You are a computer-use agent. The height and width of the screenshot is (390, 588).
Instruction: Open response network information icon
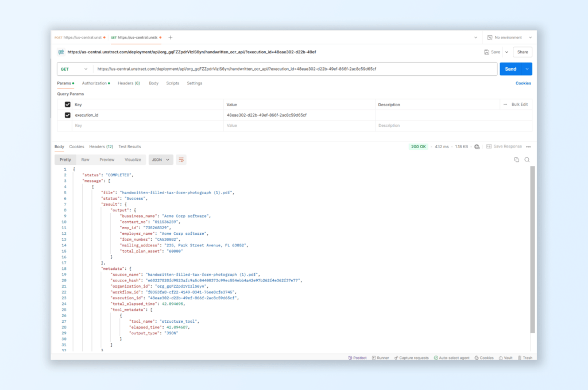[x=477, y=146]
